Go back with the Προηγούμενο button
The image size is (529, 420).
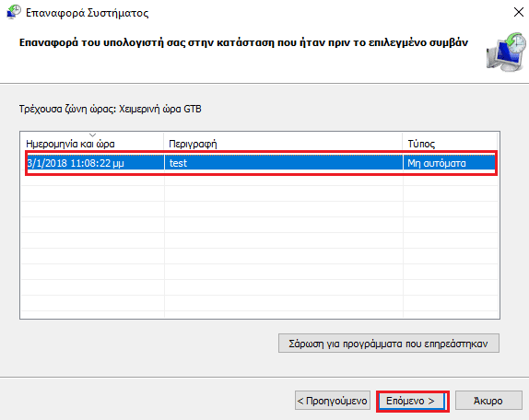click(x=333, y=401)
